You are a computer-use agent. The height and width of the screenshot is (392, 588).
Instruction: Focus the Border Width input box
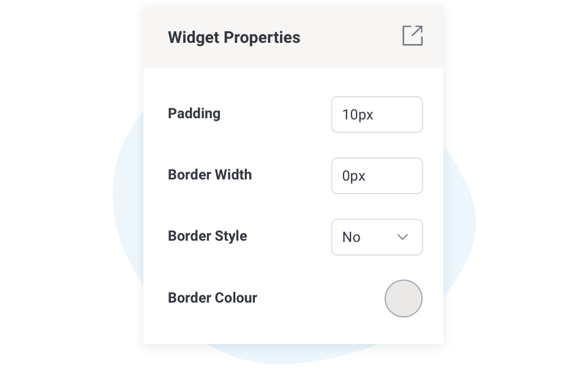click(x=377, y=176)
